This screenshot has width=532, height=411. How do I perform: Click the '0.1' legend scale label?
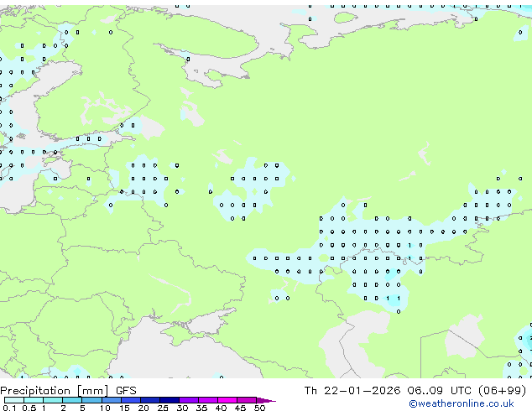click(9, 408)
